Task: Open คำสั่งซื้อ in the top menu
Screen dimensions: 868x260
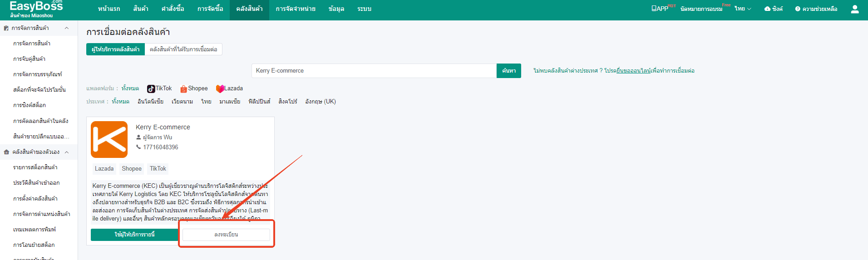Action: click(x=173, y=9)
